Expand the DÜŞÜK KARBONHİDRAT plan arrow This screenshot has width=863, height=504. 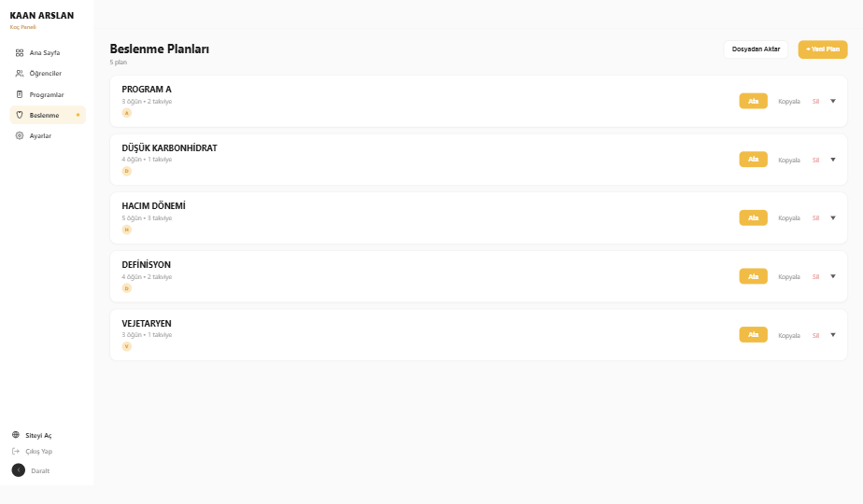833,160
